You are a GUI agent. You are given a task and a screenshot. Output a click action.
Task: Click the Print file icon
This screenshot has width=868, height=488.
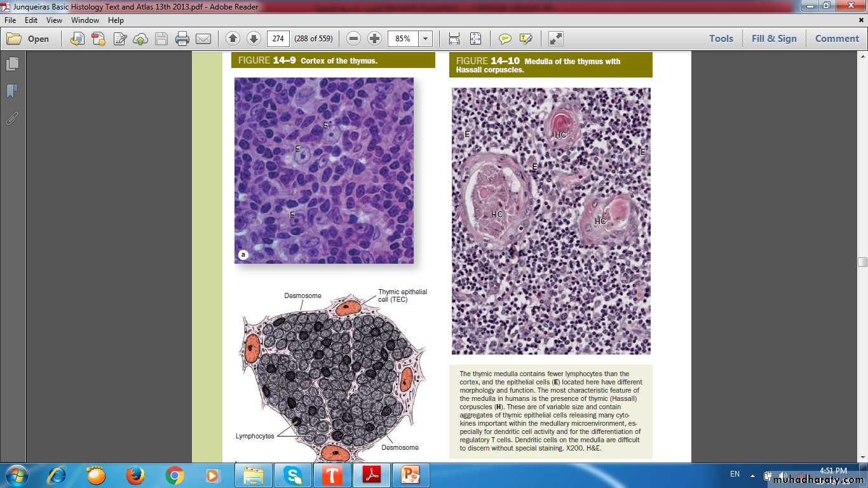(182, 39)
